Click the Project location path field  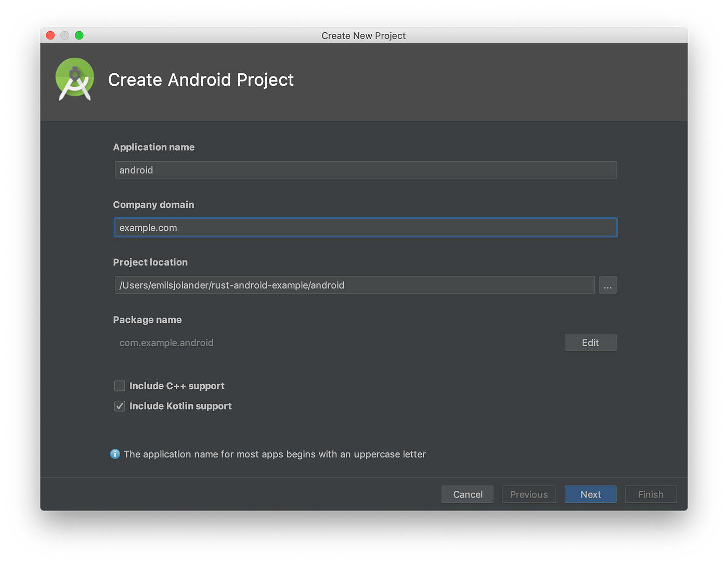[355, 285]
